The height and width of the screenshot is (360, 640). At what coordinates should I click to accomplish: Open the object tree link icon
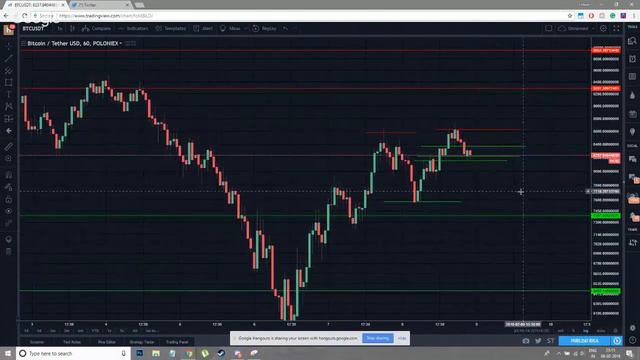pos(9,223)
